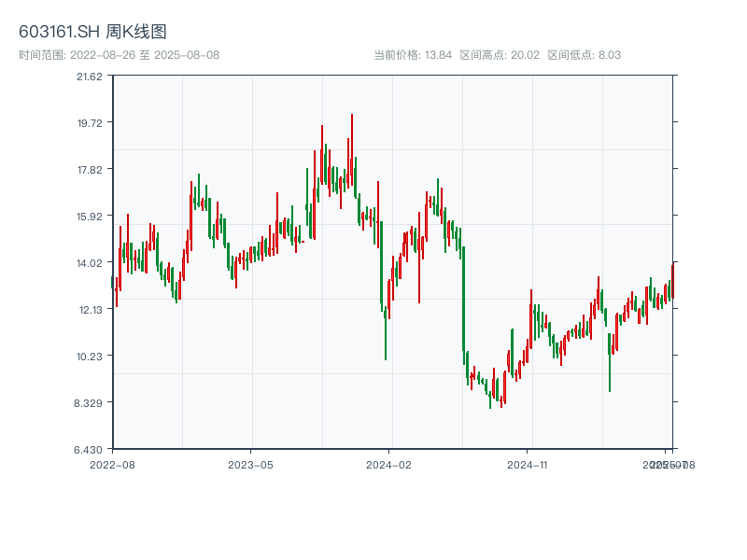Click the 当前价格 13.84 label
This screenshot has width=747, height=560.
(413, 55)
